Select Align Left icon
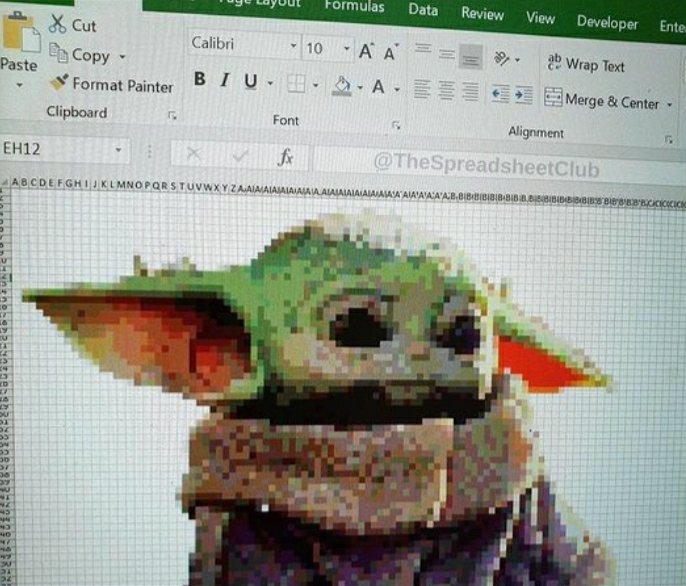 coord(422,89)
